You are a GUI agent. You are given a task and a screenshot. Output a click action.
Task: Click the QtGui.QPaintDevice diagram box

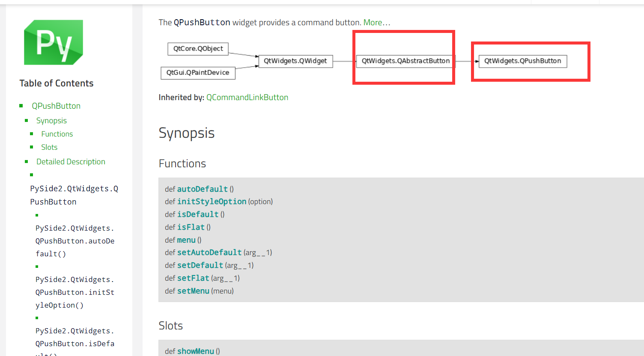tap(198, 73)
